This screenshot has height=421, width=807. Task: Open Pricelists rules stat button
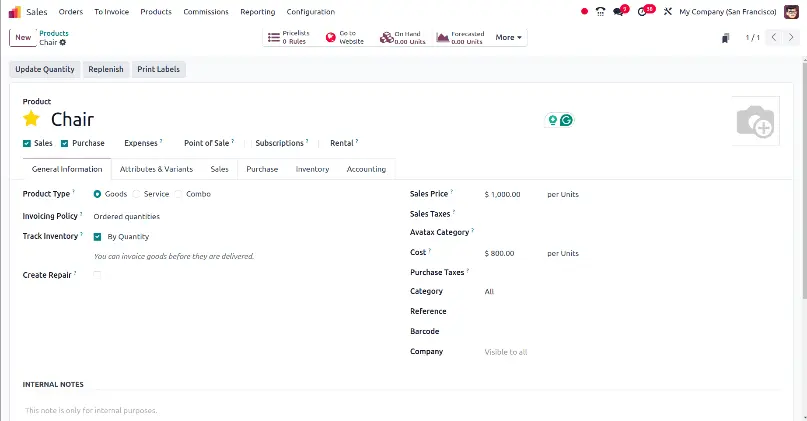pyautogui.click(x=290, y=37)
